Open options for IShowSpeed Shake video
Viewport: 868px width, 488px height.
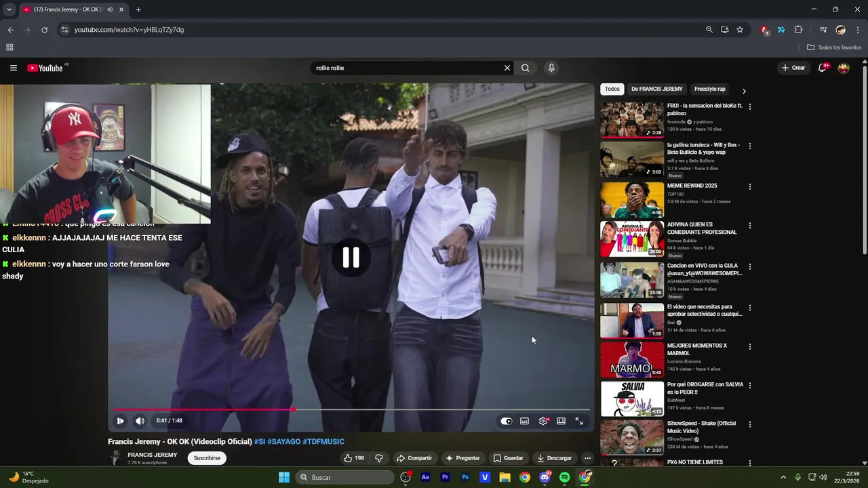pyautogui.click(x=749, y=424)
